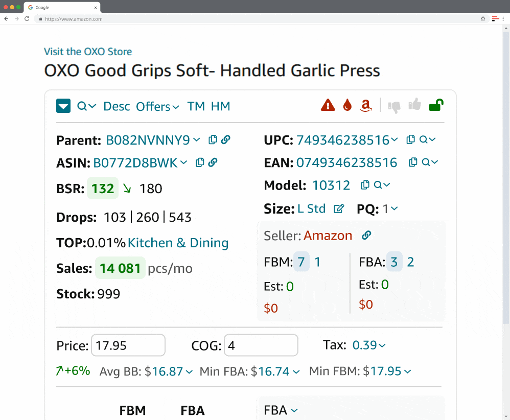Open the Desc section
Image resolution: width=510 pixels, height=420 pixels.
coord(117,106)
